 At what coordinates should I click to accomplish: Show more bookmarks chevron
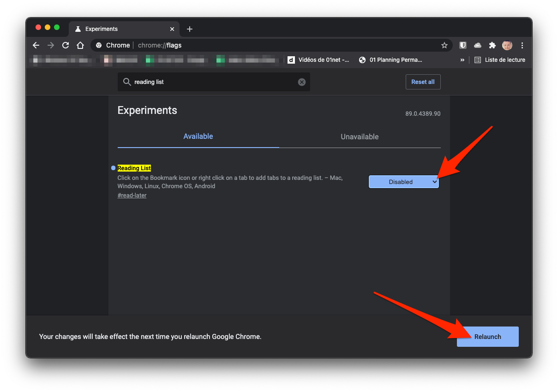pyautogui.click(x=462, y=59)
